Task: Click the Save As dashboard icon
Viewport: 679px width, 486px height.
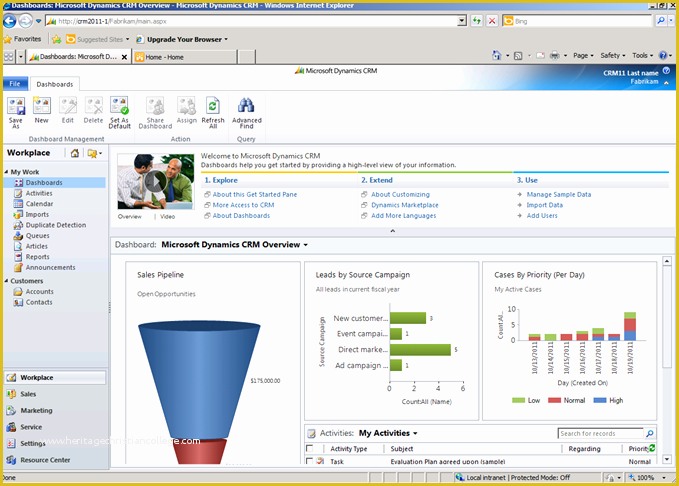Action: click(x=16, y=107)
